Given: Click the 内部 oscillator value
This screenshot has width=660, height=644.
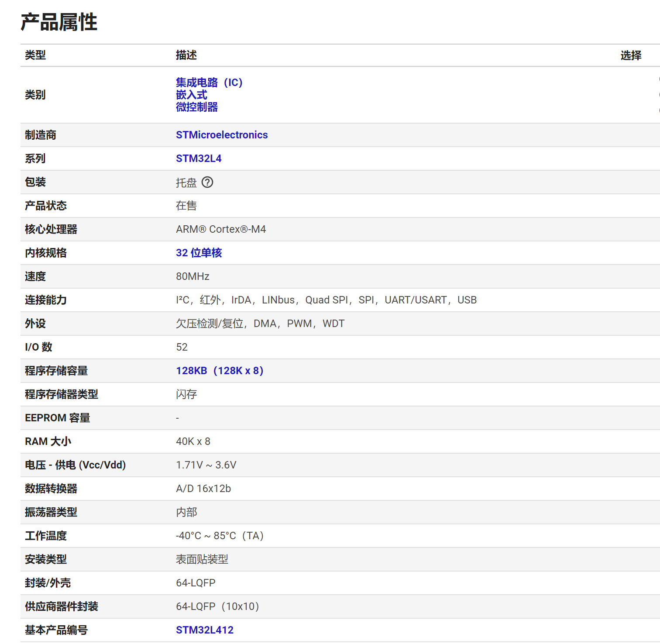Looking at the screenshot, I should pyautogui.click(x=186, y=512).
